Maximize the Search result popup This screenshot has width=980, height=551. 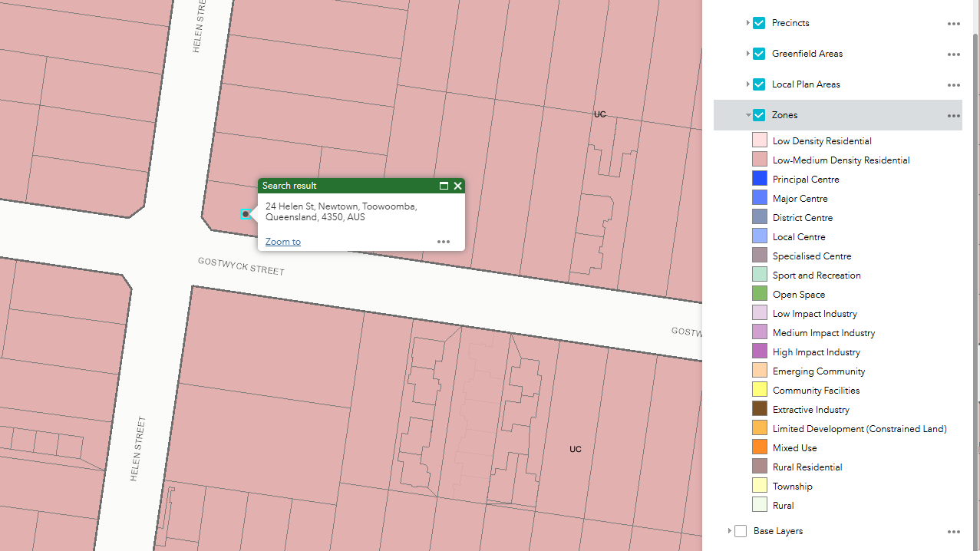tap(444, 186)
